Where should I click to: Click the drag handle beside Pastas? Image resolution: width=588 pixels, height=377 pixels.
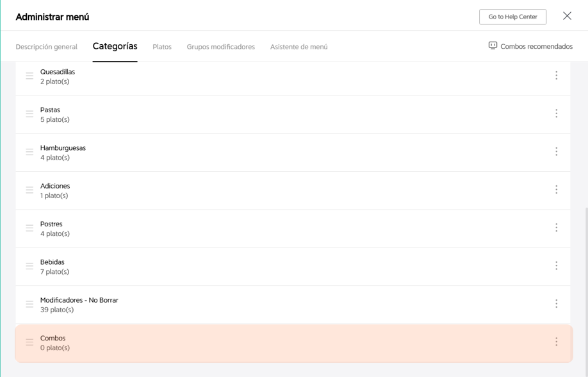pos(29,113)
